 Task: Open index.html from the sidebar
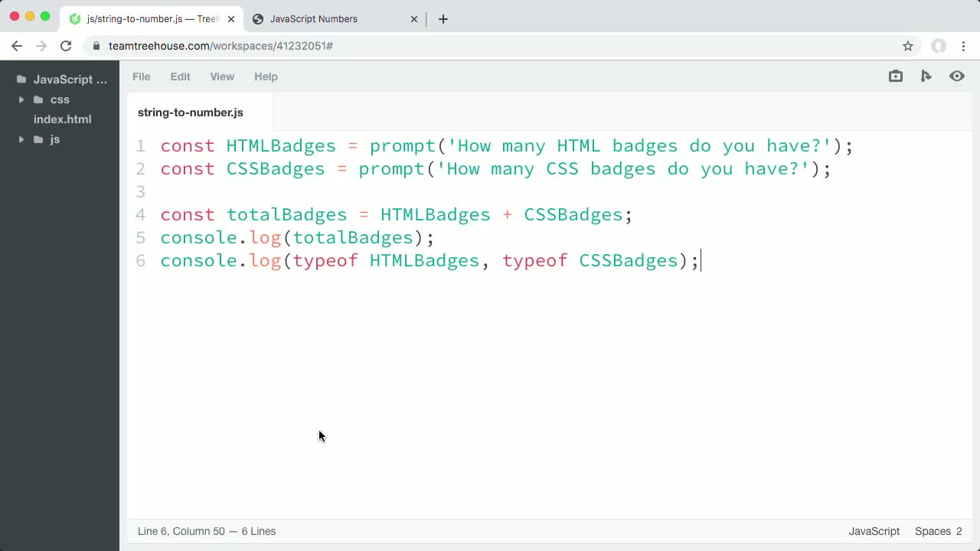[62, 119]
